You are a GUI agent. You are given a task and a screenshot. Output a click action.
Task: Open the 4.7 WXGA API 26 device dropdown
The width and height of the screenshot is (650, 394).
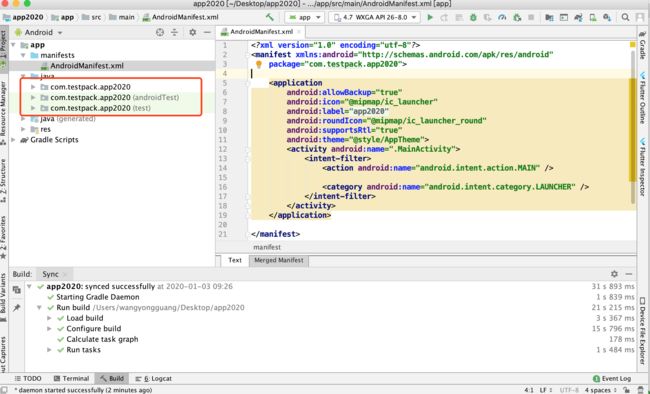tap(374, 17)
